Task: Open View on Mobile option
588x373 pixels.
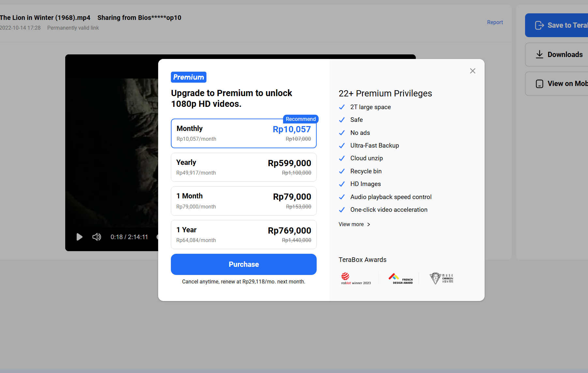Action: pos(556,84)
